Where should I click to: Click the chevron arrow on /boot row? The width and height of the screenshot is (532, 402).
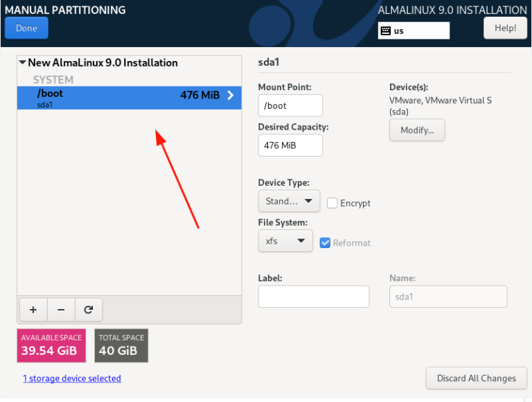231,96
